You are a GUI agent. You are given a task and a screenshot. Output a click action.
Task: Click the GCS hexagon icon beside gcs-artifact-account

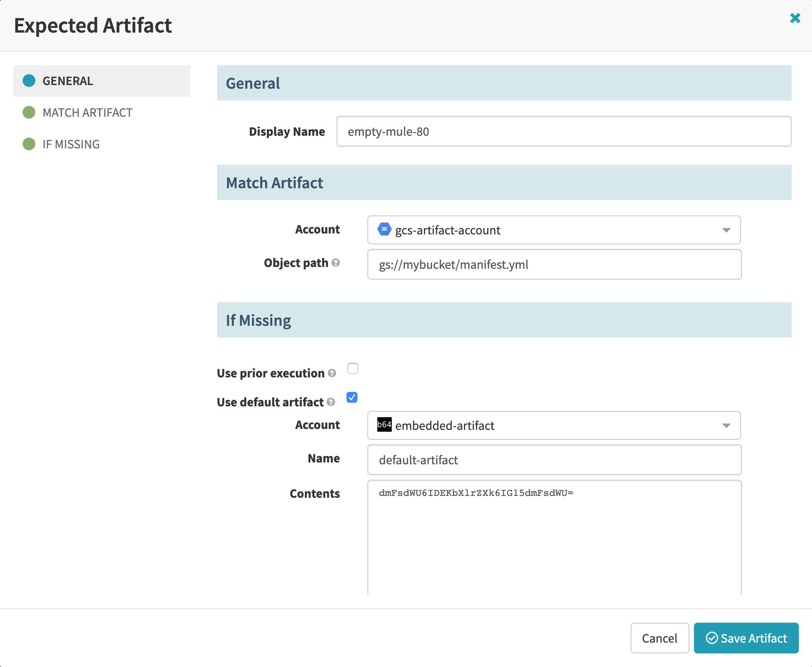point(384,229)
